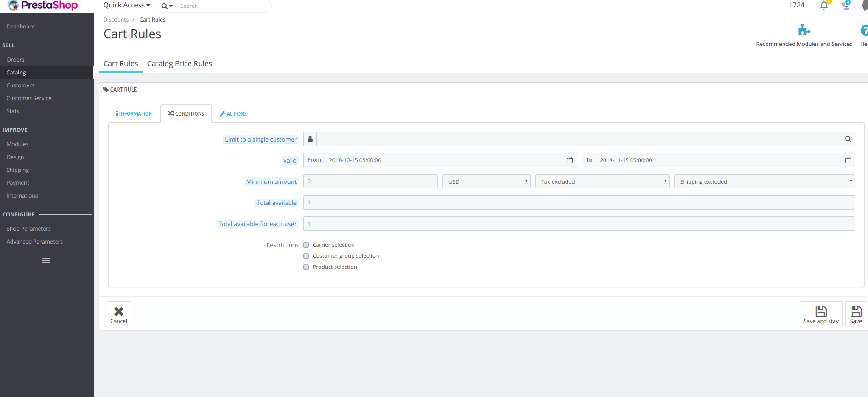Click the Cart Rules breadcrumb link
This screenshot has width=868, height=397.
point(152,20)
